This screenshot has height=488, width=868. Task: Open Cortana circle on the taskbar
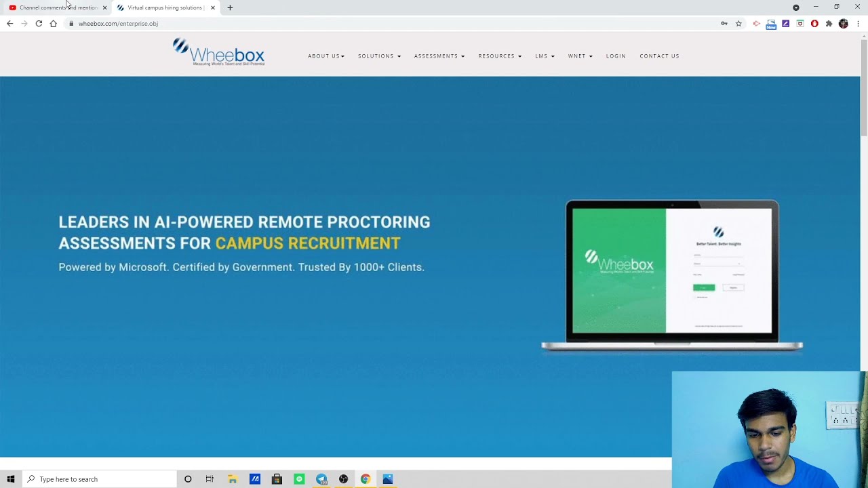pyautogui.click(x=188, y=479)
